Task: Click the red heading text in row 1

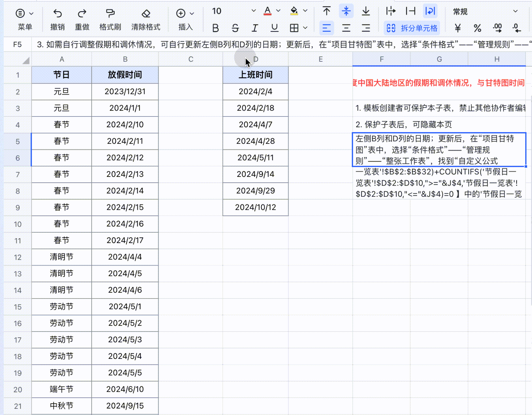Action: click(x=439, y=83)
